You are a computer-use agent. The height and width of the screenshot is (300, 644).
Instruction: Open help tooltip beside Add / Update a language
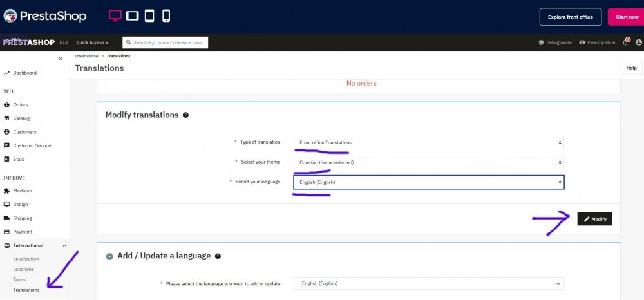218,256
